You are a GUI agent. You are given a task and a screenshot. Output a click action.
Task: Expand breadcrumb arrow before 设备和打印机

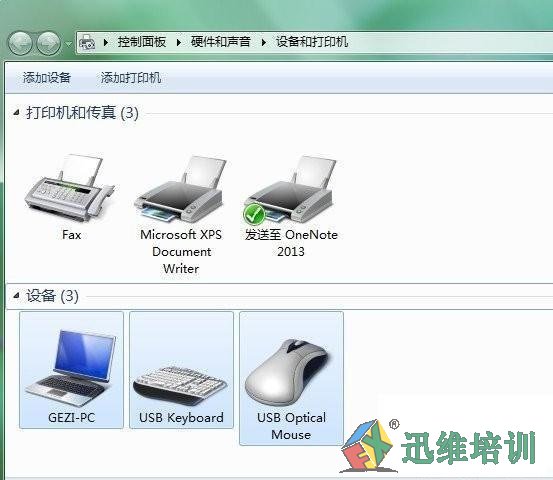[263, 43]
